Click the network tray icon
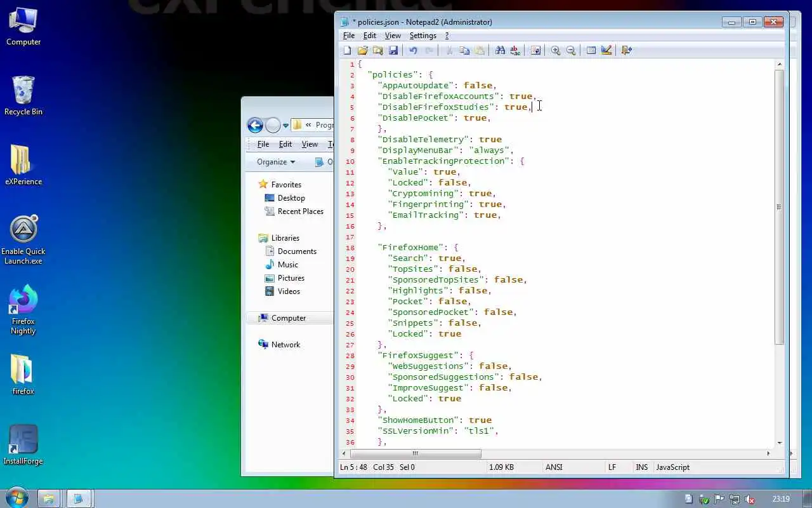The width and height of the screenshot is (812, 508). point(734,499)
